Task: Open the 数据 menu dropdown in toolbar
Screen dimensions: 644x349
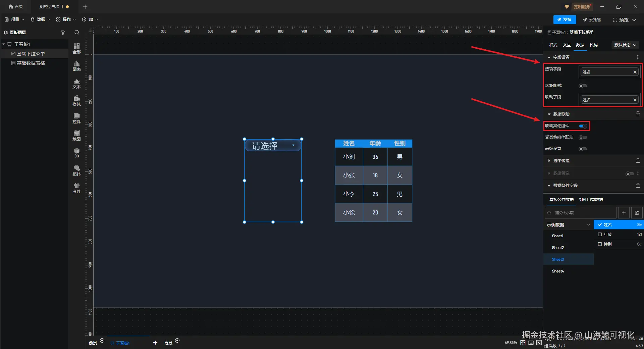Action: click(40, 19)
